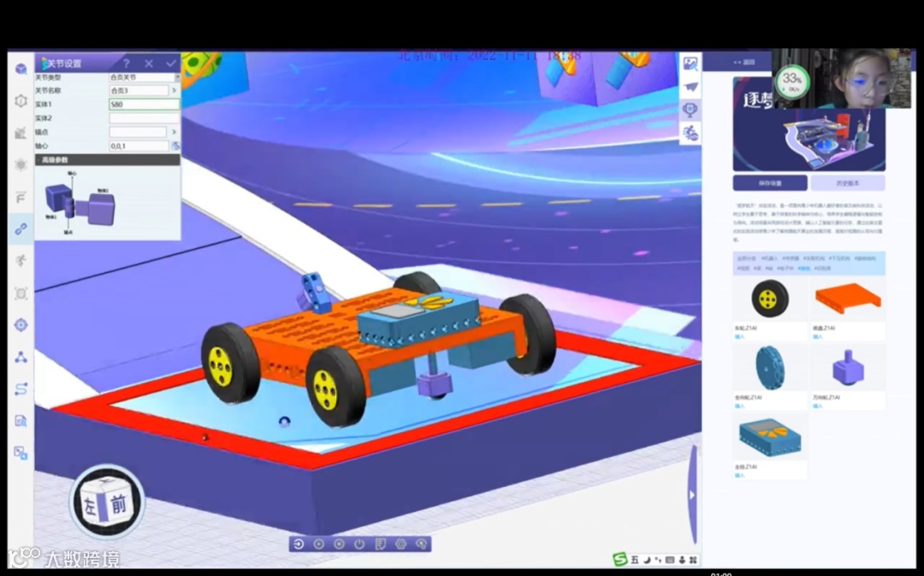Click 插入 link under the caster part
924x576 pixels.
tap(817, 407)
